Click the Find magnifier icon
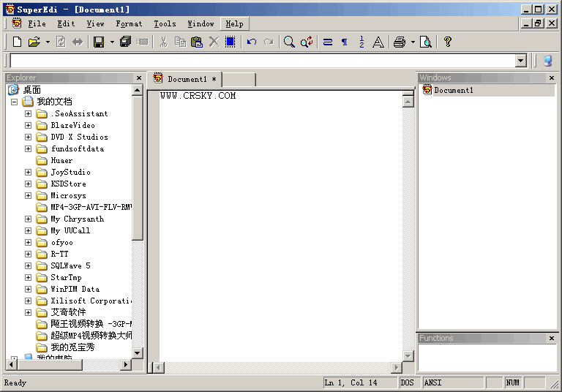This screenshot has height=392, width=562. click(289, 42)
